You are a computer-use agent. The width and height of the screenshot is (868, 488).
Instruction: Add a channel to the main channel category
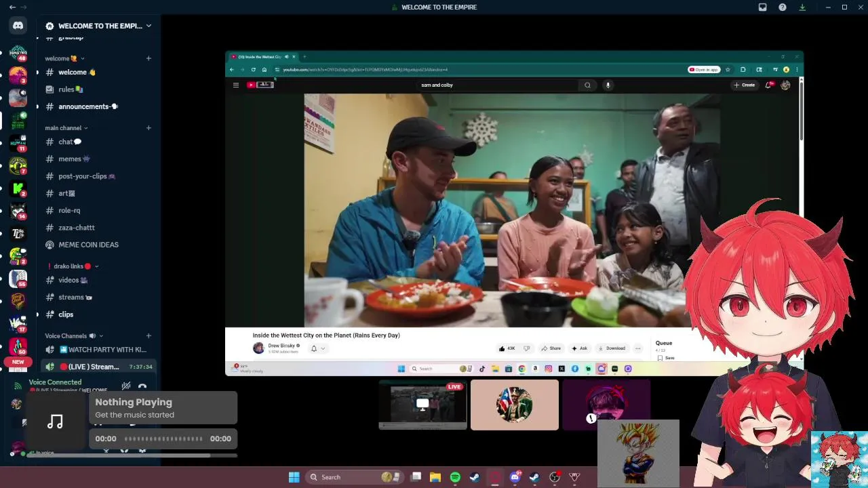[x=149, y=128]
